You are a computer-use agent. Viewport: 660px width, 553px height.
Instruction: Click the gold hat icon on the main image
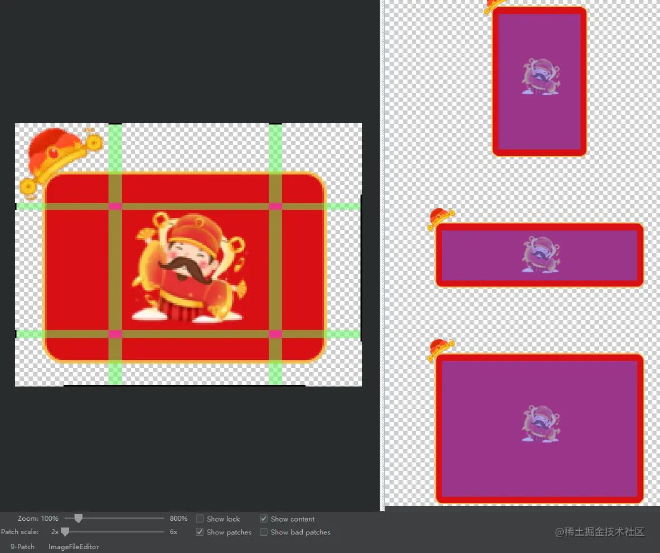[58, 158]
